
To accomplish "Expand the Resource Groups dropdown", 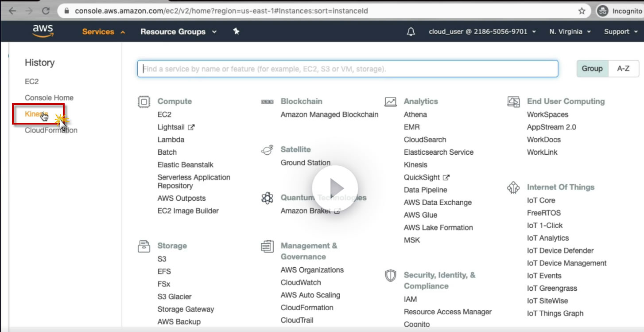I will [178, 32].
